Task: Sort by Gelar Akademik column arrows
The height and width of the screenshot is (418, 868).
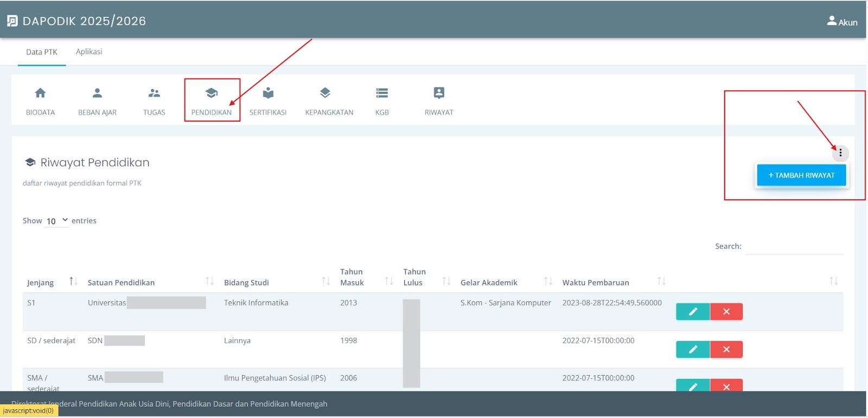Action: pos(548,281)
